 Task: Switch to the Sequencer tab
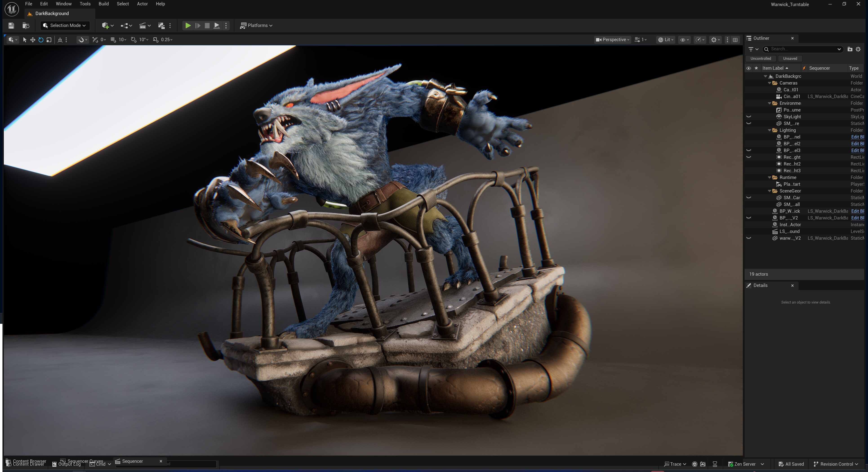[132, 461]
